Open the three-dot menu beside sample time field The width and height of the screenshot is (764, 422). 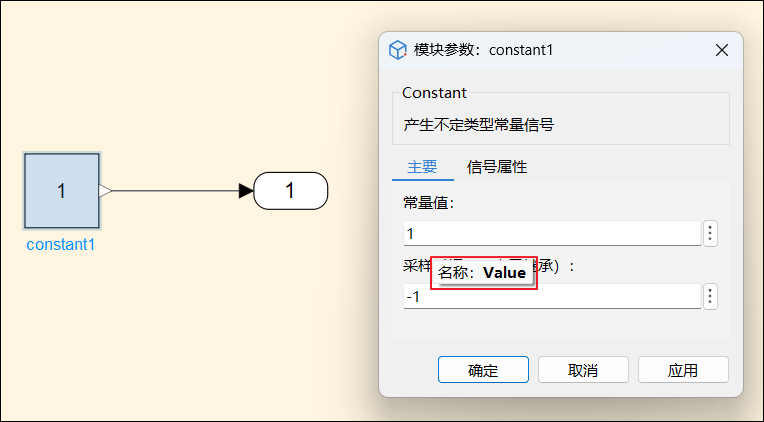click(x=710, y=296)
